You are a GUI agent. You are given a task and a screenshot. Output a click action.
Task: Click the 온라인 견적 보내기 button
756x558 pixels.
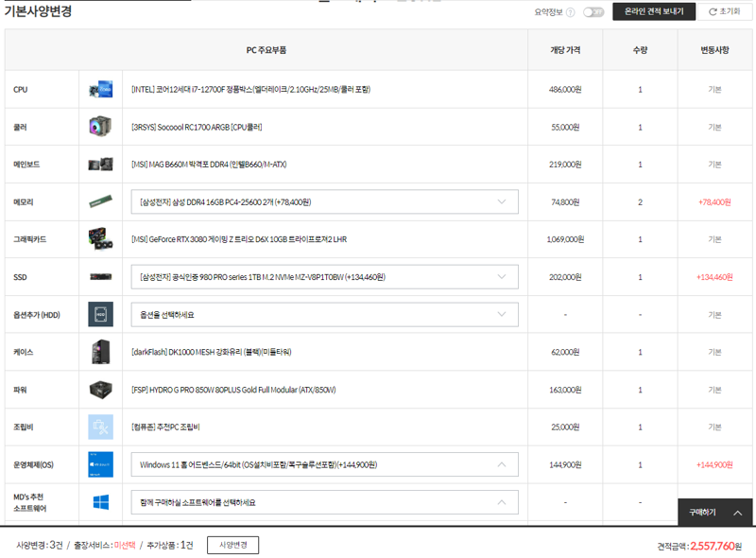(654, 11)
